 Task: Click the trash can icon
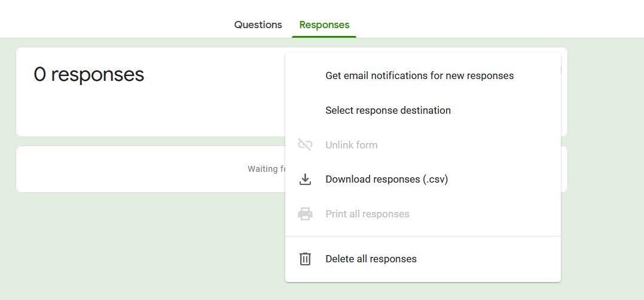(305, 259)
